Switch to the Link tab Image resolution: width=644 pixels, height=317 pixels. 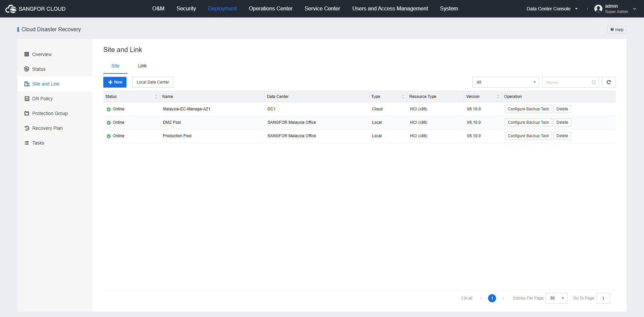click(142, 66)
